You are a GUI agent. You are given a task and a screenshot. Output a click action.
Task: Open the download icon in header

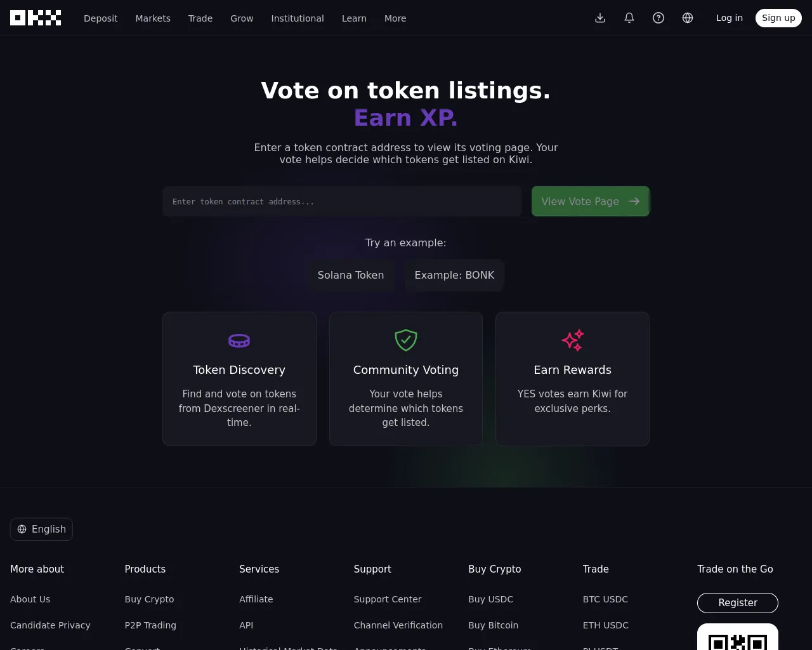pos(600,18)
